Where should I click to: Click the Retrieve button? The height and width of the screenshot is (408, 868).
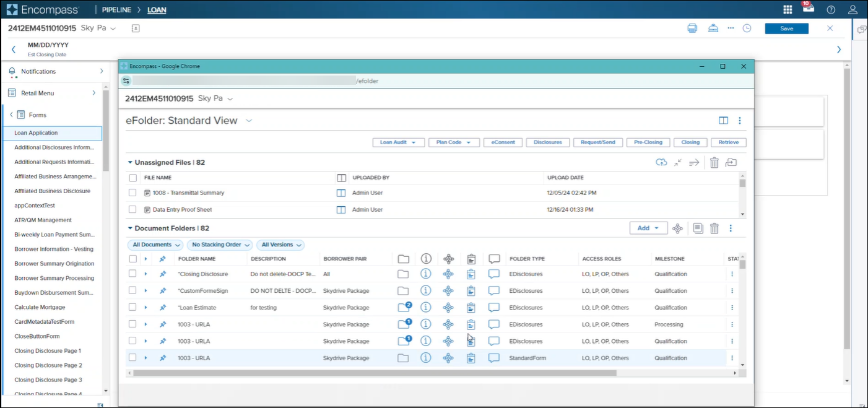click(x=729, y=142)
